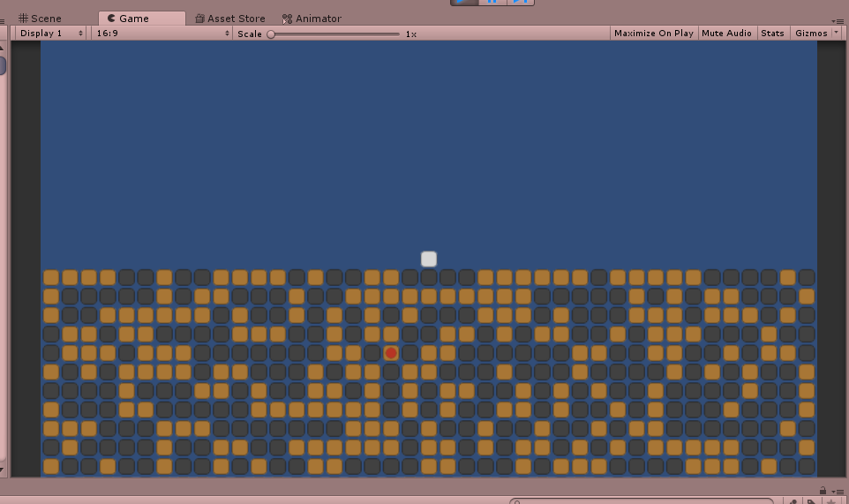849x504 pixels.
Task: Click the search-by-type filter icon
Action: (793, 502)
